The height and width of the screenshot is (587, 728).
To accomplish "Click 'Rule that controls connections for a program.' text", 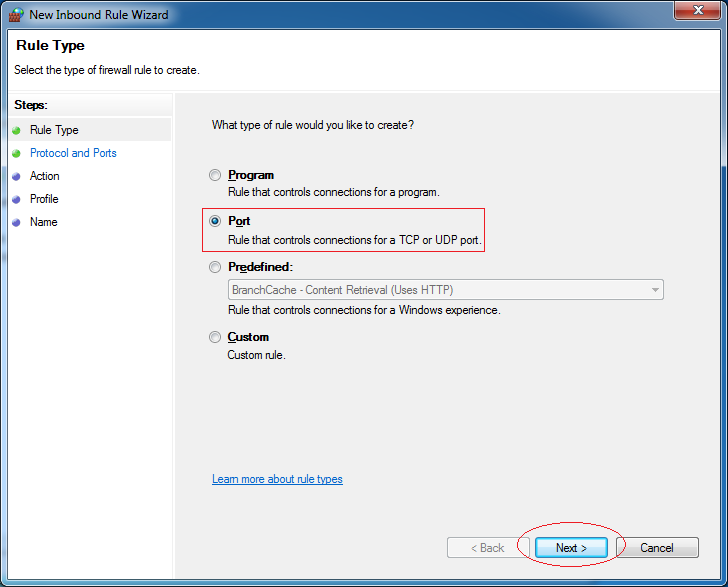I will coord(333,192).
